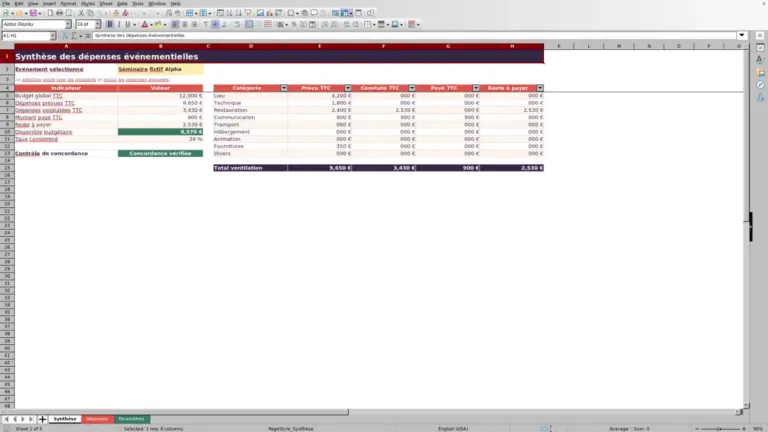Image resolution: width=768 pixels, height=432 pixels.
Task: Open the Properties panel in sidebar
Action: (x=760, y=48)
